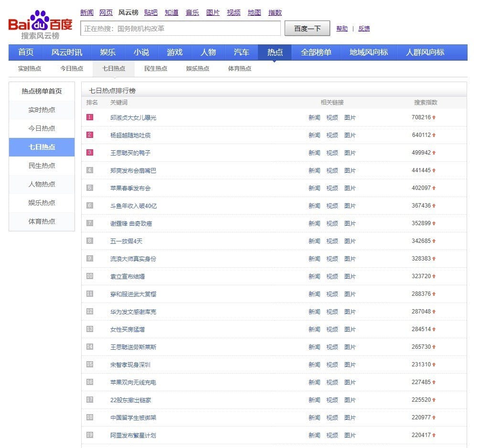This screenshot has height=448, width=480.
Task: Select the highlighted 七日热点 sidebar item
Action: click(42, 147)
